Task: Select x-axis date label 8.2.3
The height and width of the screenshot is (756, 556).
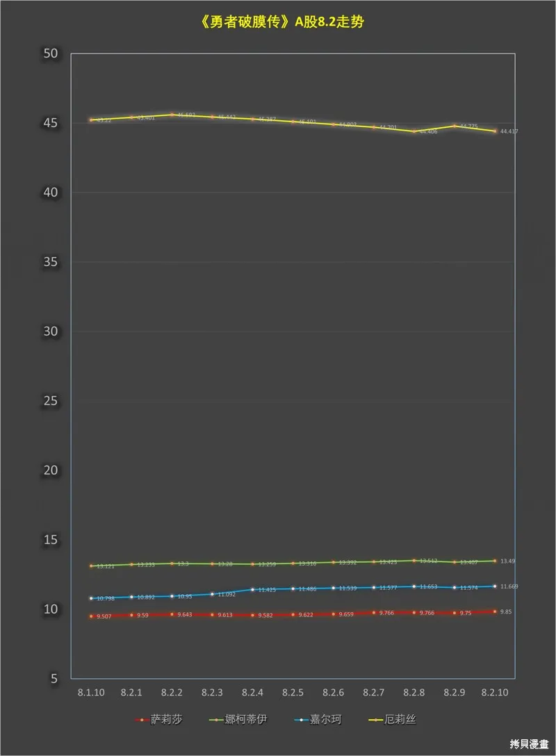Action: (212, 692)
